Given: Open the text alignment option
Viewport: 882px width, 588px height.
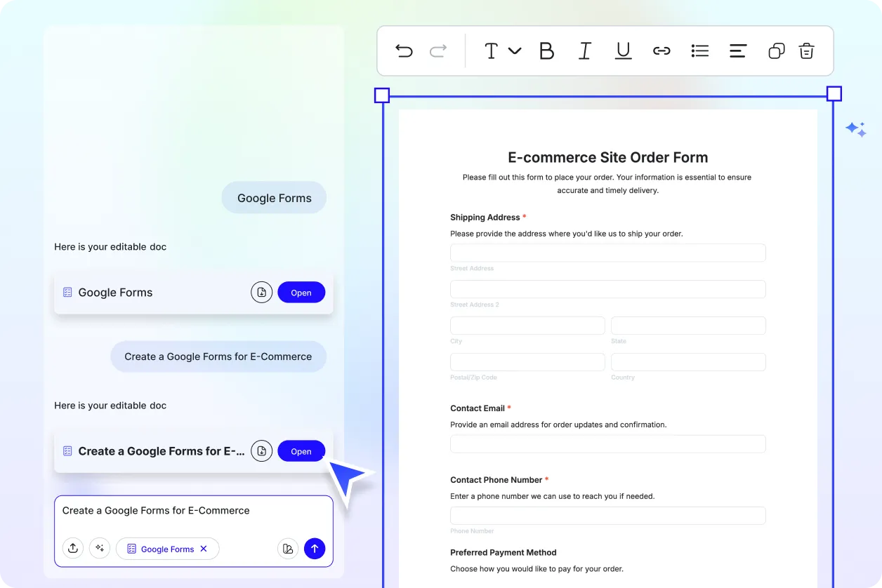Looking at the screenshot, I should [x=738, y=51].
